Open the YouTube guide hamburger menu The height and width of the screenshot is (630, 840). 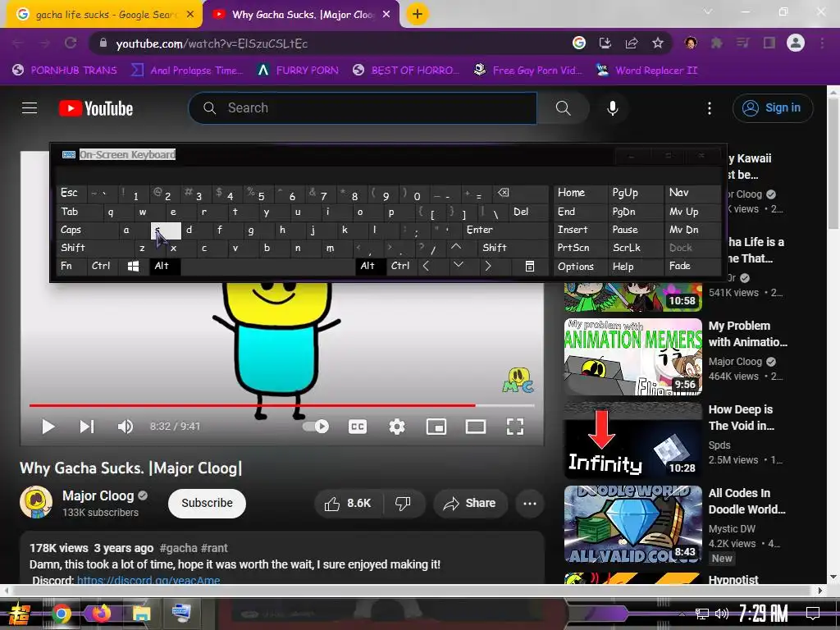click(30, 108)
